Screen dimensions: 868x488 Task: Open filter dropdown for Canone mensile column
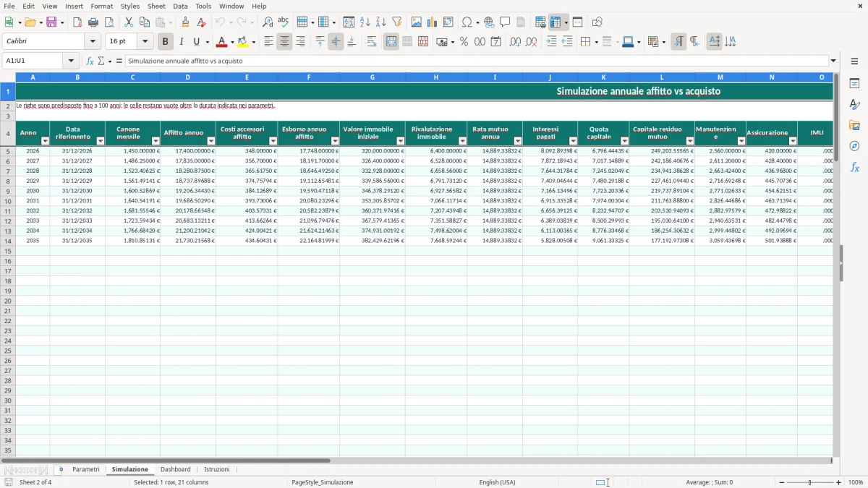[x=155, y=141]
